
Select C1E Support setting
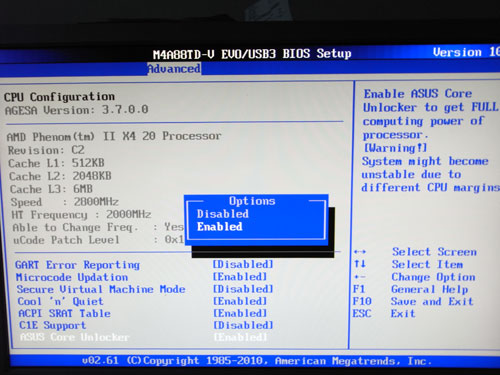(x=53, y=325)
